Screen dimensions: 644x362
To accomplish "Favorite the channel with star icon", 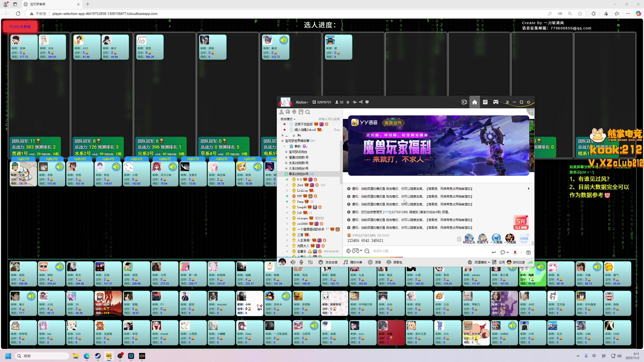I will (348, 102).
